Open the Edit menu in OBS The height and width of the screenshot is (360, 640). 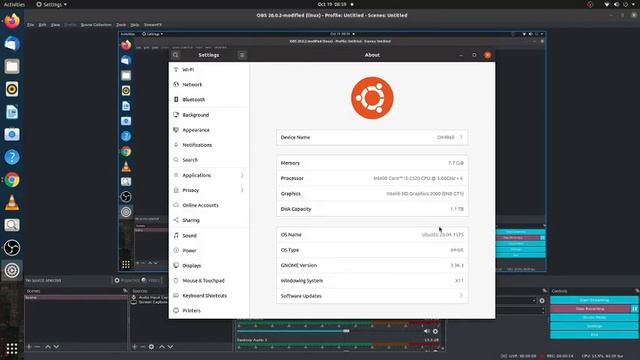pyautogui.click(x=42, y=25)
